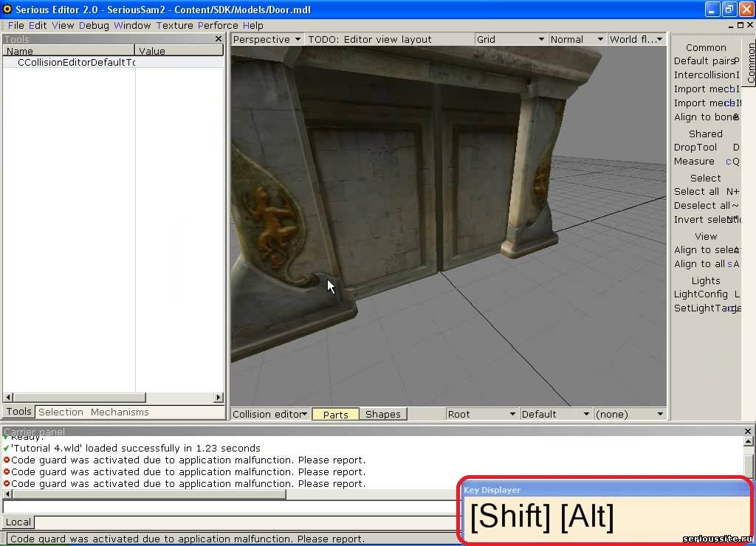Click the Serious Editor title bar icon
This screenshot has height=546, width=756.
pos(7,9)
